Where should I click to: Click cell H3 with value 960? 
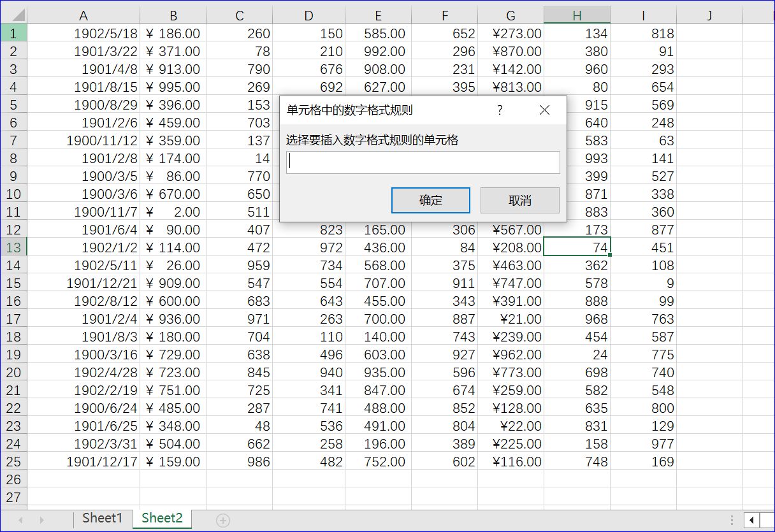577,69
